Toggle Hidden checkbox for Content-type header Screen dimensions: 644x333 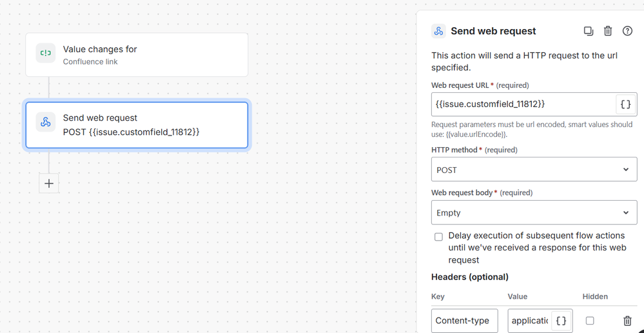pyautogui.click(x=590, y=321)
